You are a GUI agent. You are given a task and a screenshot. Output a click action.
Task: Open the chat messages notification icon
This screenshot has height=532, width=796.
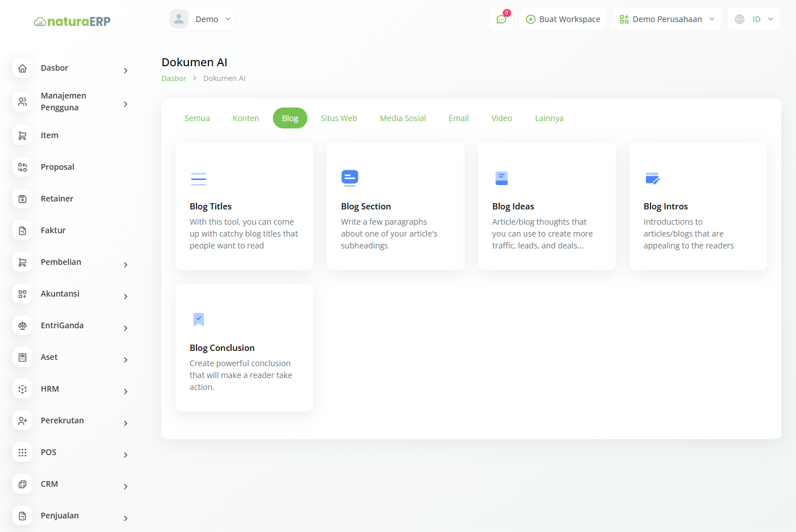[x=501, y=19]
